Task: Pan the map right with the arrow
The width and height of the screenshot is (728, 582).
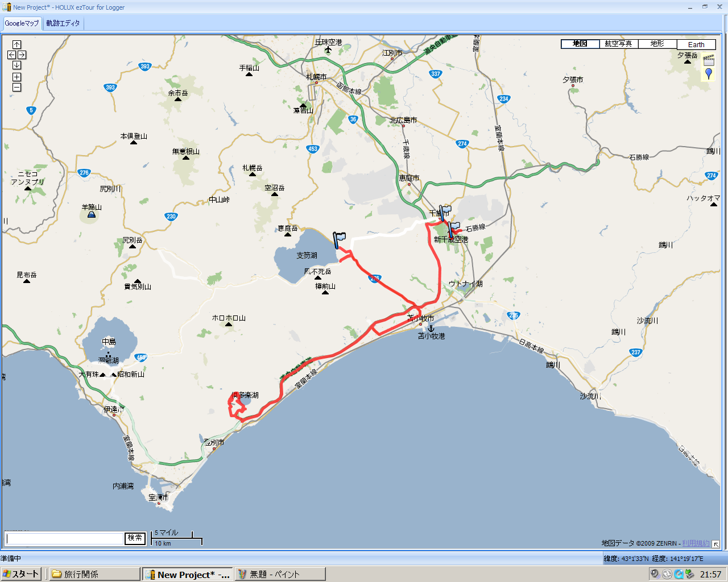Action: (x=22, y=55)
